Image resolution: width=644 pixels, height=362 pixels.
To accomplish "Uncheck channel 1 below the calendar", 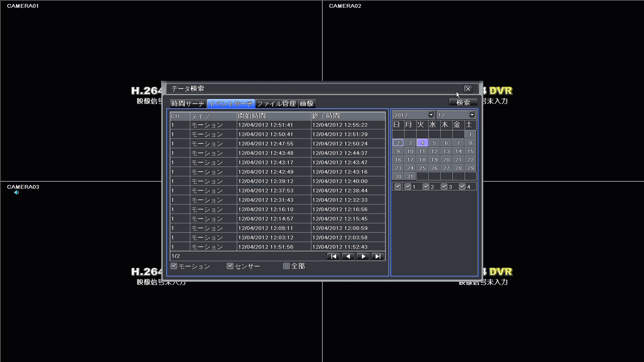I will tap(408, 186).
